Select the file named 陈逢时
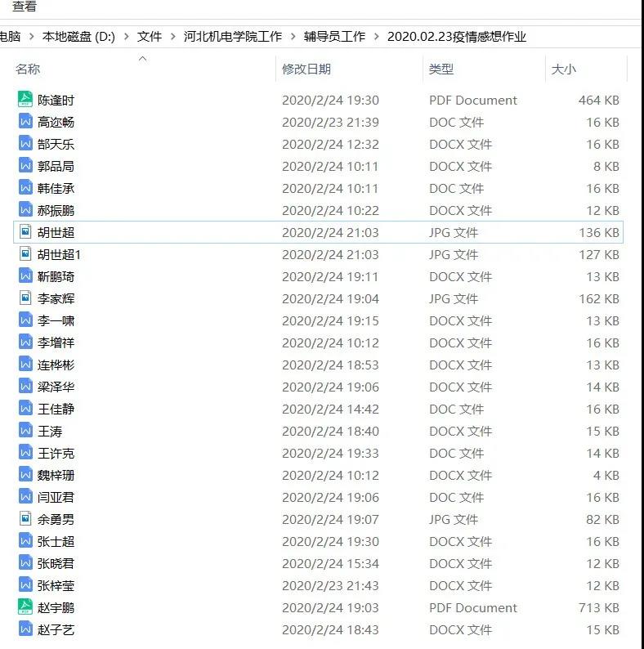This screenshot has width=644, height=649. (x=56, y=101)
